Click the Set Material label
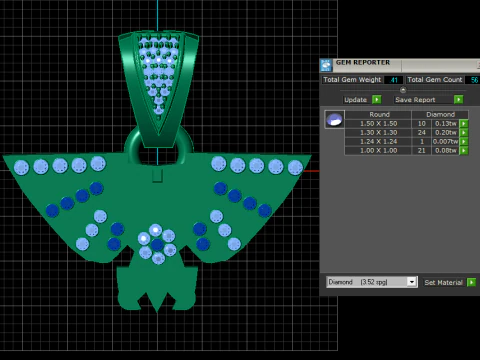This screenshot has width=480, height=360. (x=443, y=282)
